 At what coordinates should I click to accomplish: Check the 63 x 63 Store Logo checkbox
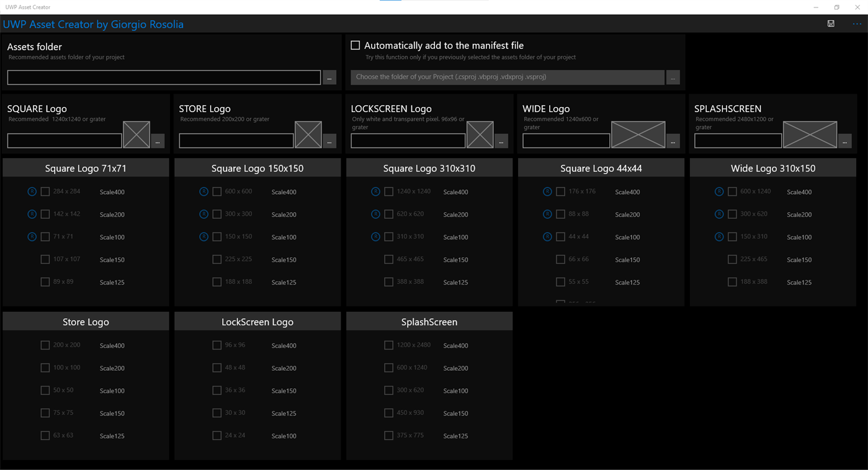pyautogui.click(x=45, y=435)
